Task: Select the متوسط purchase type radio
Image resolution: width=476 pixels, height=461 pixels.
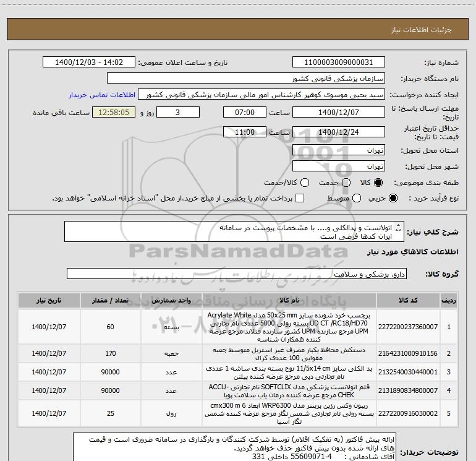Action: 357,198
